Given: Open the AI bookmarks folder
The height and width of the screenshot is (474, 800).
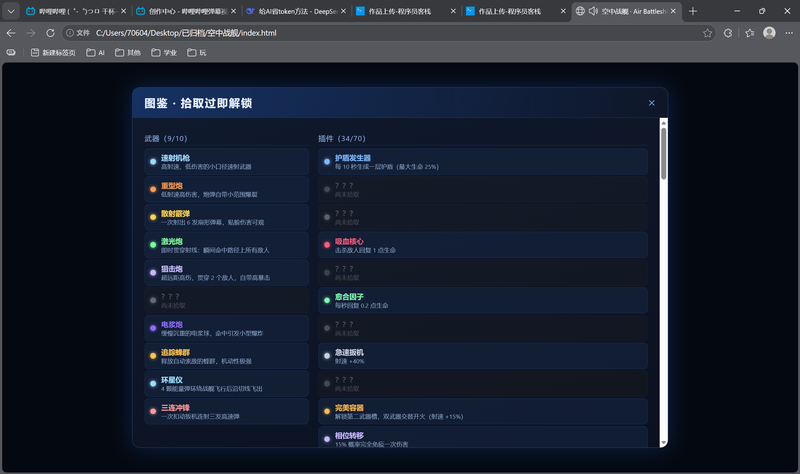Looking at the screenshot, I should coord(95,53).
